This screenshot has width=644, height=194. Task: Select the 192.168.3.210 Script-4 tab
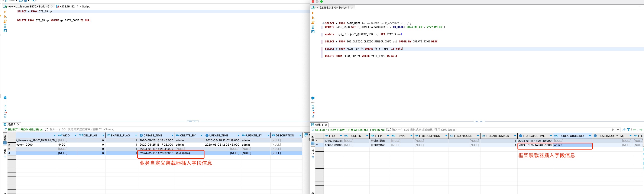[x=333, y=8]
